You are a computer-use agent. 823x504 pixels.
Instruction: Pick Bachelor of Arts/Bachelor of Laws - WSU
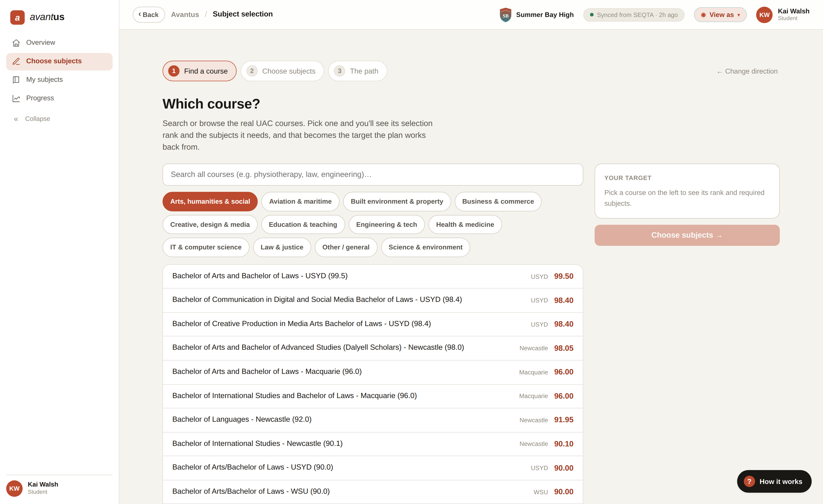pos(372,492)
